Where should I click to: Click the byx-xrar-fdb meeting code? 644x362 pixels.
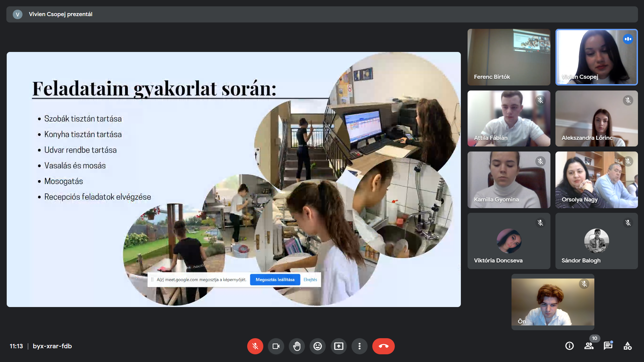tap(52, 346)
